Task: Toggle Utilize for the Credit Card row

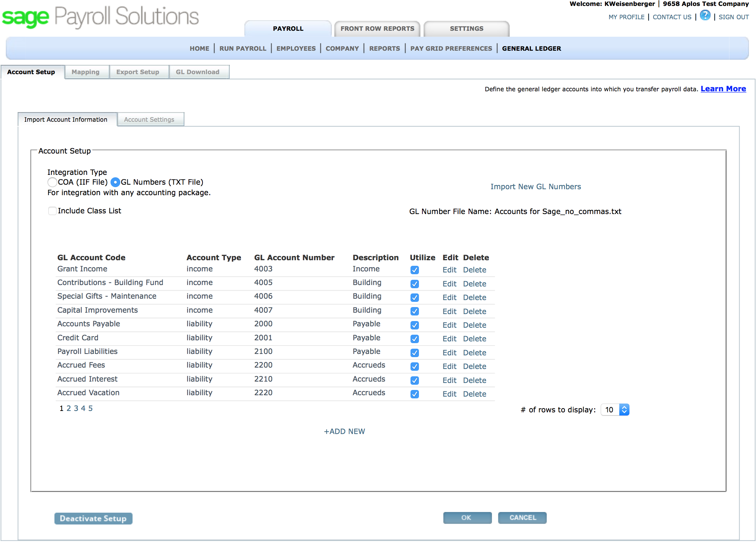Action: pos(415,339)
